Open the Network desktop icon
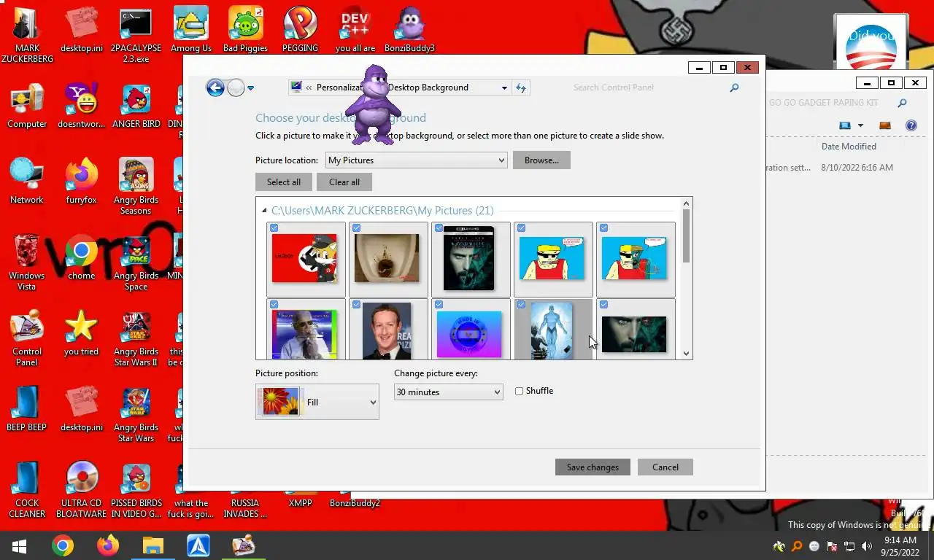 (27, 182)
